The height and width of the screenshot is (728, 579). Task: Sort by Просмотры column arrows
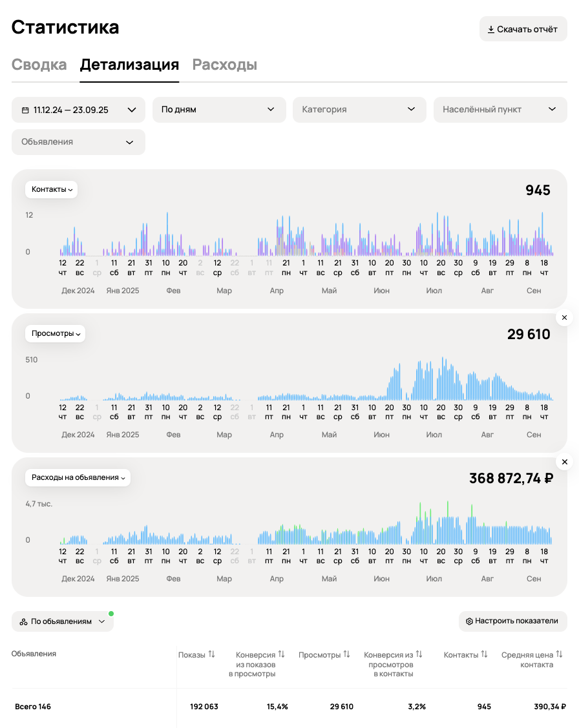click(x=346, y=655)
